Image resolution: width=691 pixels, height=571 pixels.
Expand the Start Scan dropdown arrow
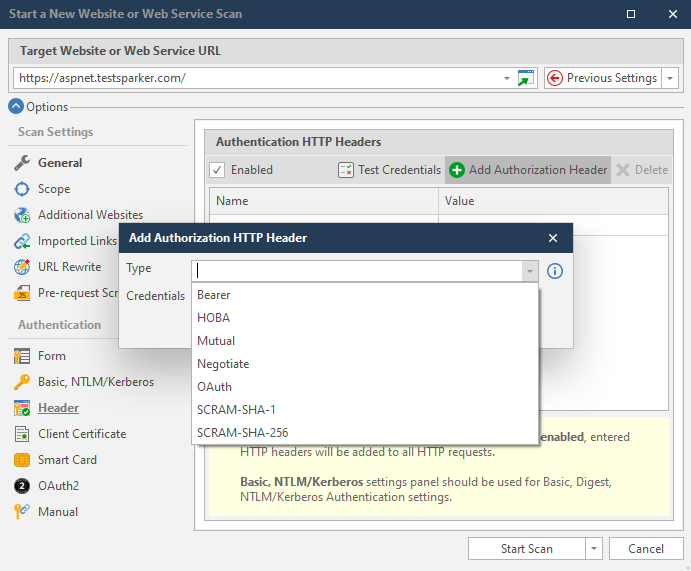(x=594, y=549)
